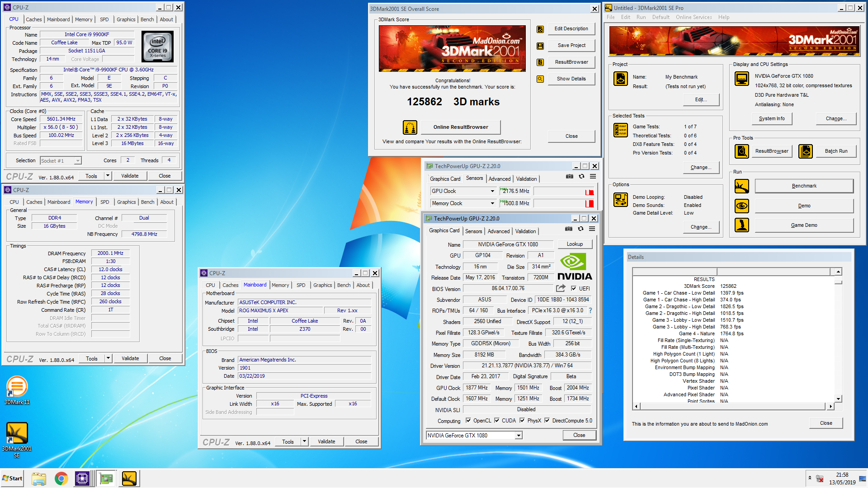Click the Options icon in 3DMark2001 window
The height and width of the screenshot is (488, 868).
(620, 199)
